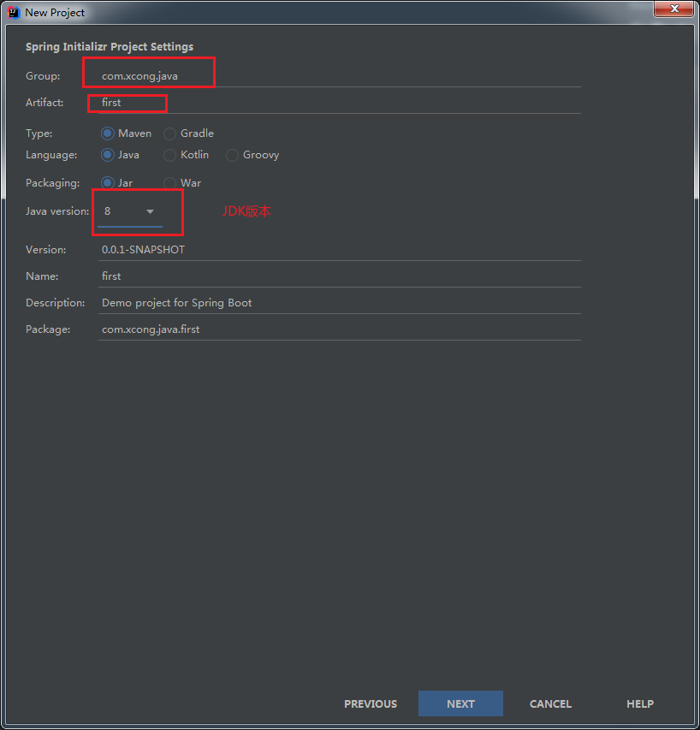Click the Language label
The width and height of the screenshot is (700, 730).
51,155
